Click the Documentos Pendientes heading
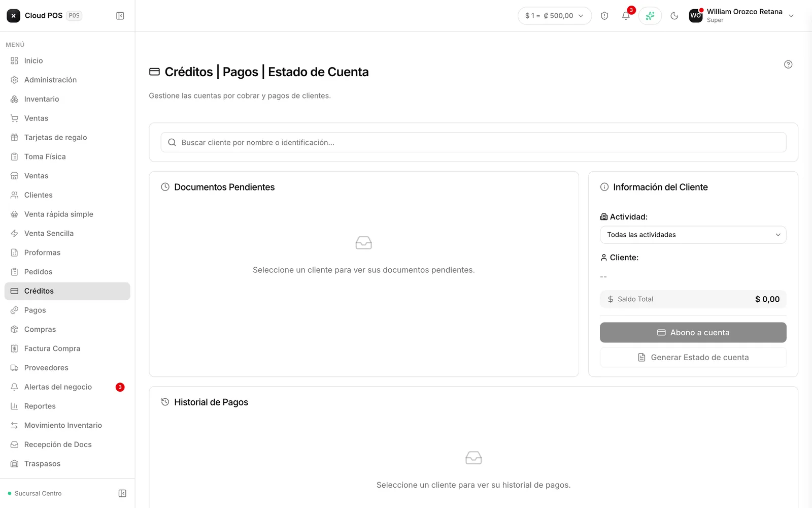Viewport: 812px width, 508px height. click(x=224, y=187)
